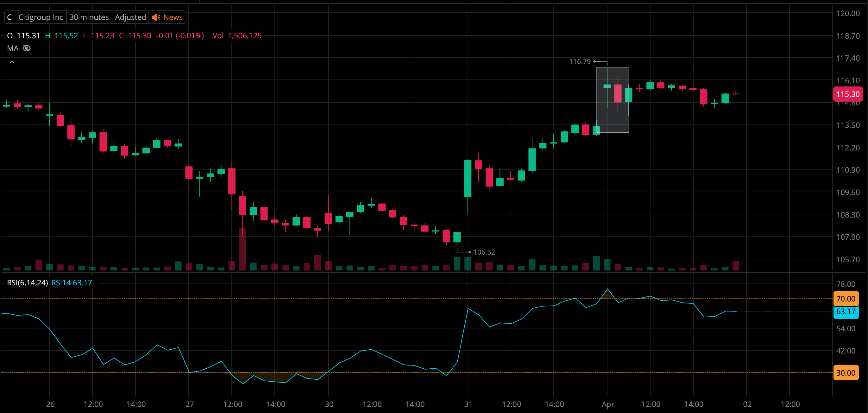This screenshot has width=868, height=413.
Task: Click the RSI(6,14,24) indicator label
Action: 27,283
